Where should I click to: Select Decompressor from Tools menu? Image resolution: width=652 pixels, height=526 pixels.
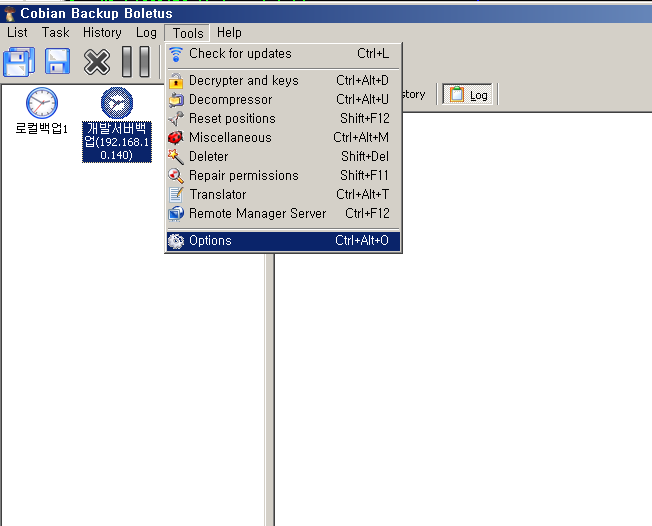click(283, 100)
